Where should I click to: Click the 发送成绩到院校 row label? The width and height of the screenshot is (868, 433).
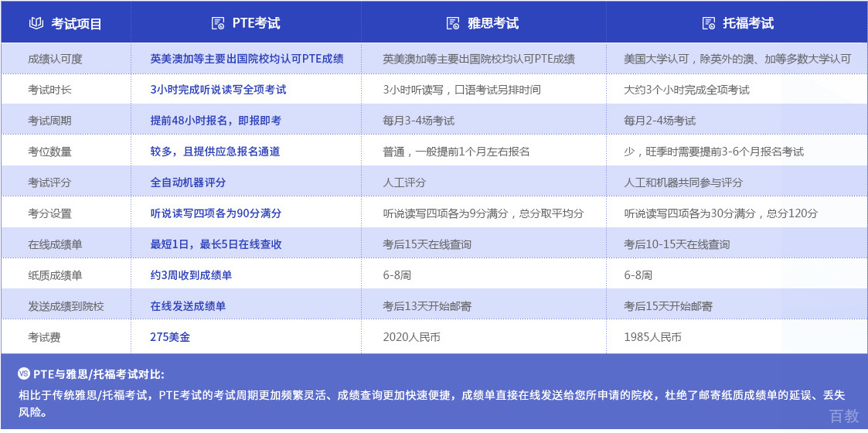(66, 305)
